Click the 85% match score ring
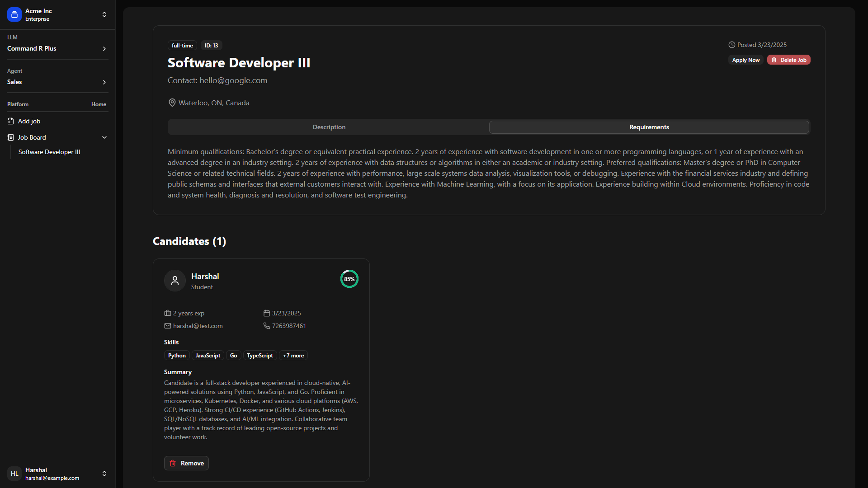The image size is (868, 488). click(349, 279)
